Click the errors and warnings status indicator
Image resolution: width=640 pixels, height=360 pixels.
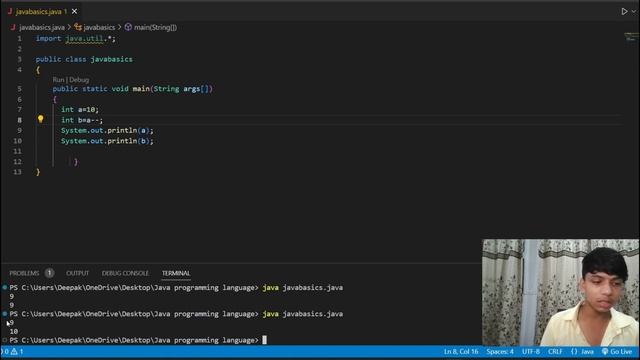[x=12, y=351]
